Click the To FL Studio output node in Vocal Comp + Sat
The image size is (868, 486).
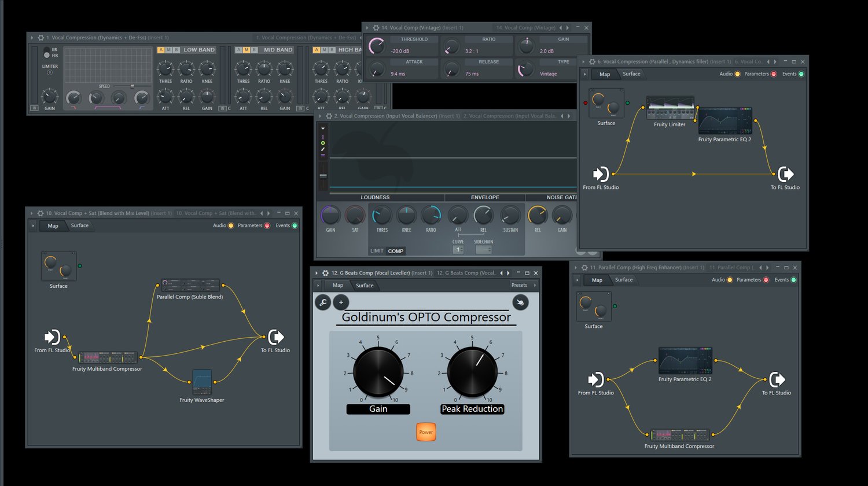pyautogui.click(x=275, y=337)
